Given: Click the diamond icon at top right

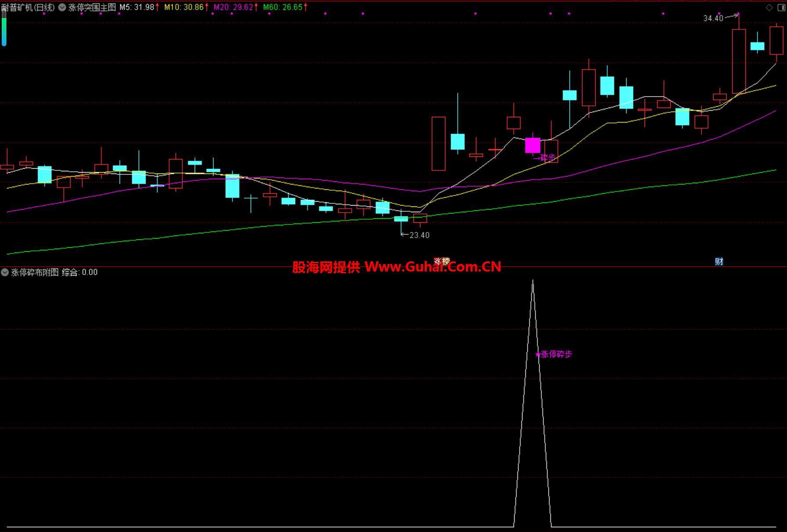Looking at the screenshot, I should (x=769, y=7).
